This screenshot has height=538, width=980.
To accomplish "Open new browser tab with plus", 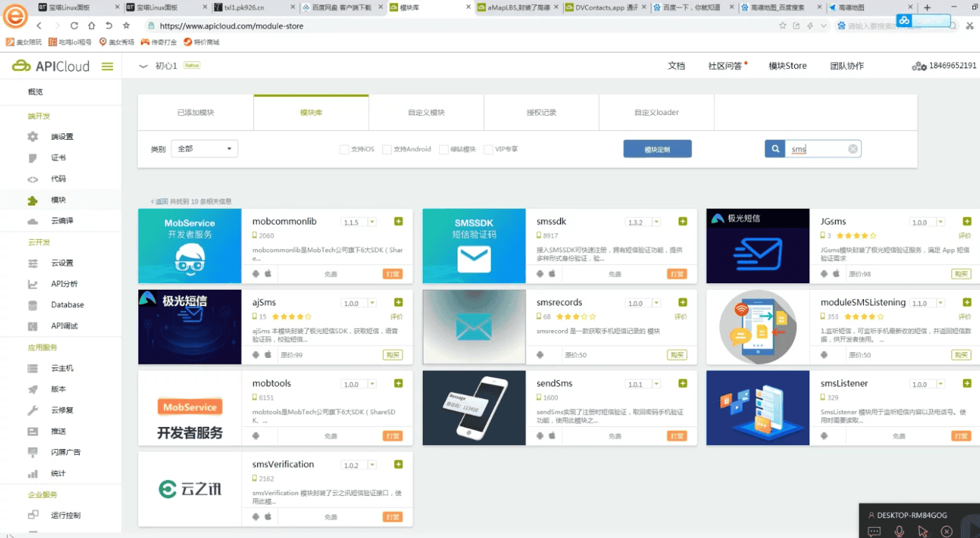I will tap(927, 7).
